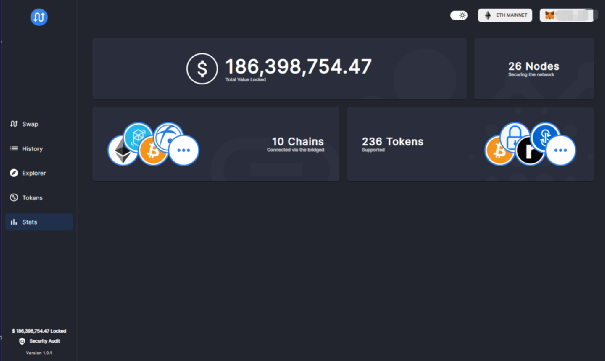Click the Total Value Locked caption
605x361 pixels.
click(246, 79)
